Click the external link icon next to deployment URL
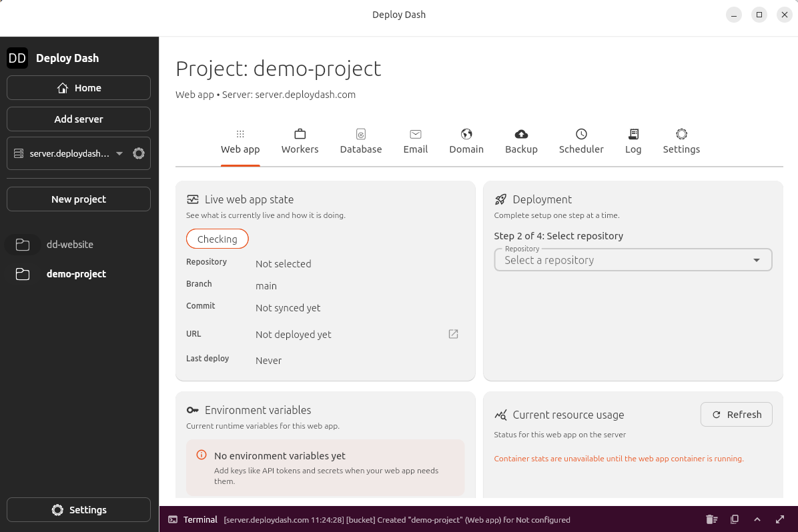Viewport: 798px width, 532px height. pyautogui.click(x=453, y=334)
